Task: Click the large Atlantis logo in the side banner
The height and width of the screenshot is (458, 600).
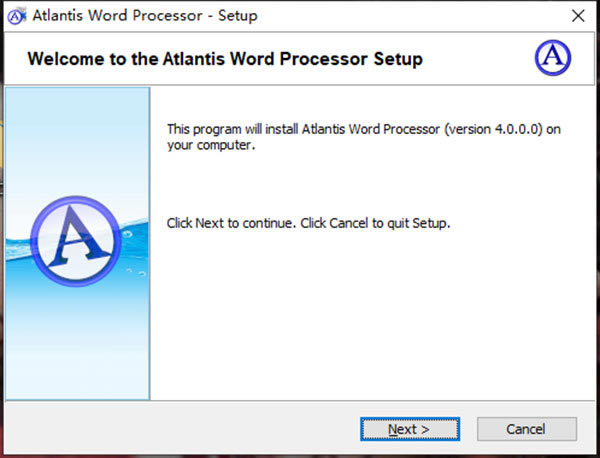Action: point(76,241)
